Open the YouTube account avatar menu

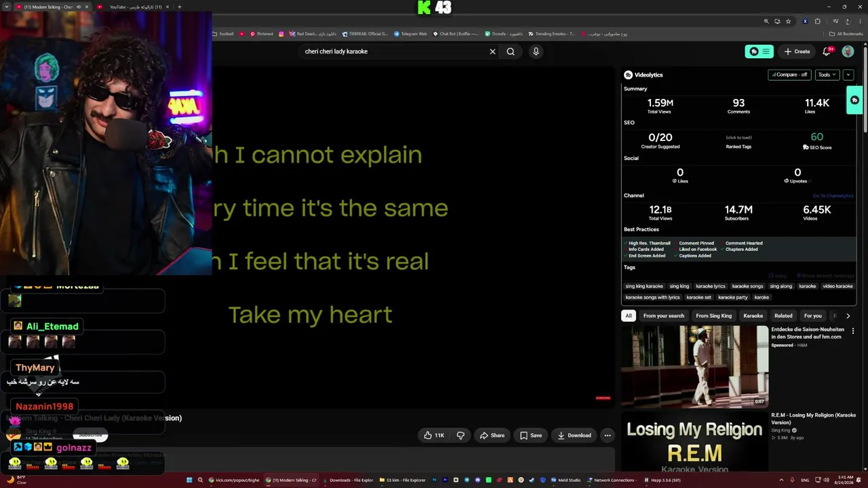coord(848,52)
